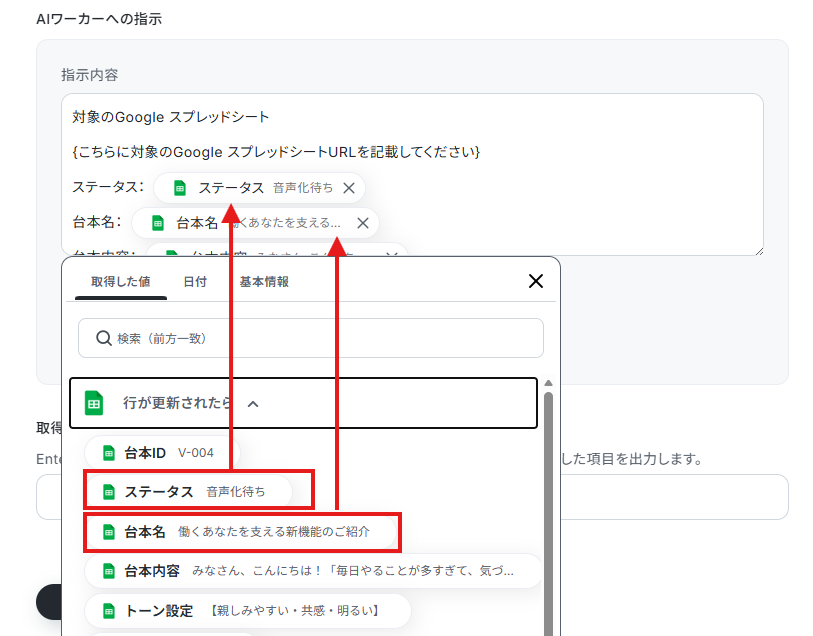Click the 指示内容 label
This screenshot has height=636, width=813.
coord(90,75)
